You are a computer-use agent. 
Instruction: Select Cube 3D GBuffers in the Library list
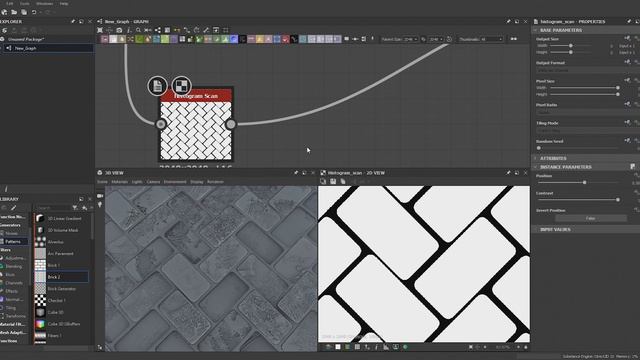pyautogui.click(x=61, y=324)
